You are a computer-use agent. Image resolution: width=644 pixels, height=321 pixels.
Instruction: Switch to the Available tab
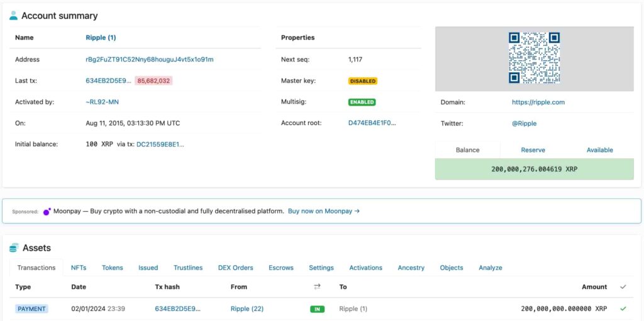coord(599,150)
